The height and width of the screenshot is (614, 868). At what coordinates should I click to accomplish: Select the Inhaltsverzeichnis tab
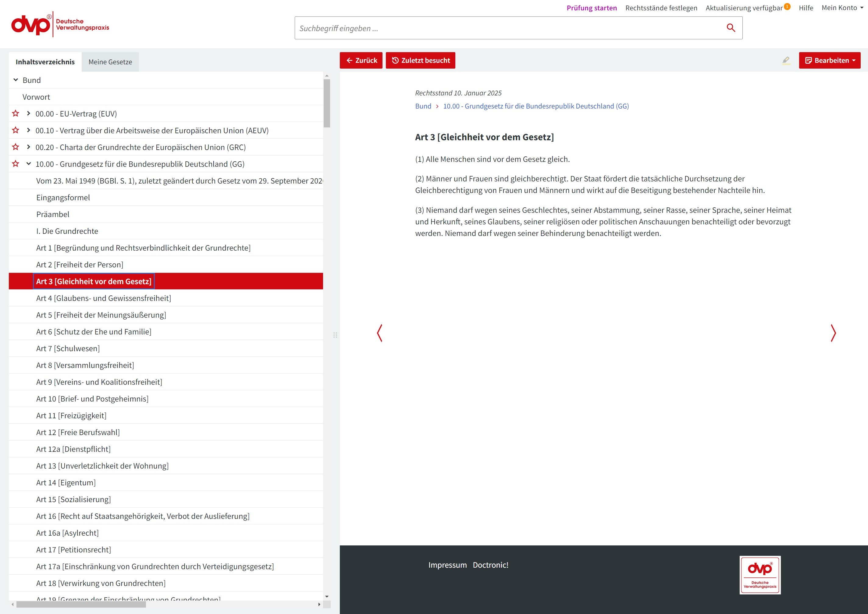(45, 62)
